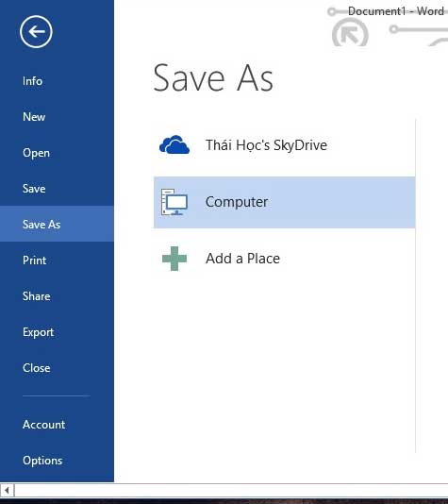Click the left arrow of horizontal scrollbar
The width and height of the screenshot is (448, 504).
[7, 491]
